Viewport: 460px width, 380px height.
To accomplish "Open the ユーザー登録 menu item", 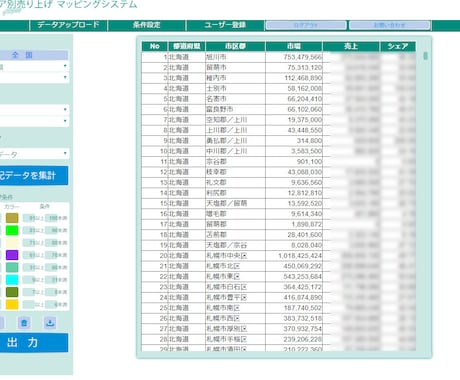I will (225, 25).
